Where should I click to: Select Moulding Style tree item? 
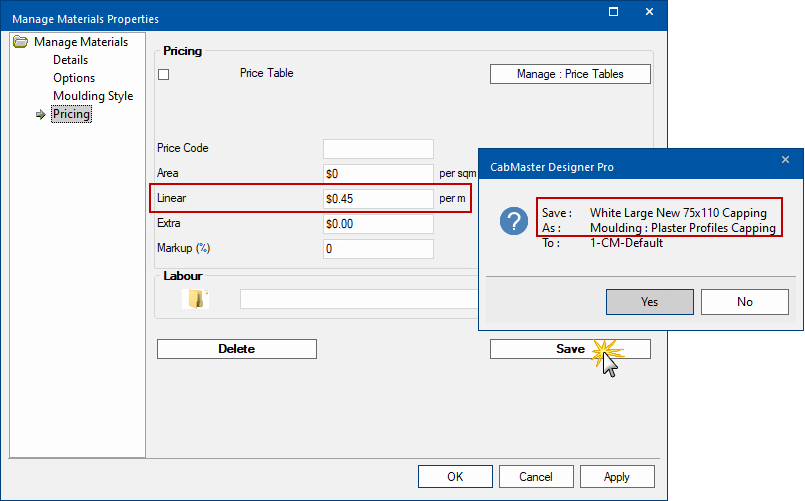tap(93, 96)
